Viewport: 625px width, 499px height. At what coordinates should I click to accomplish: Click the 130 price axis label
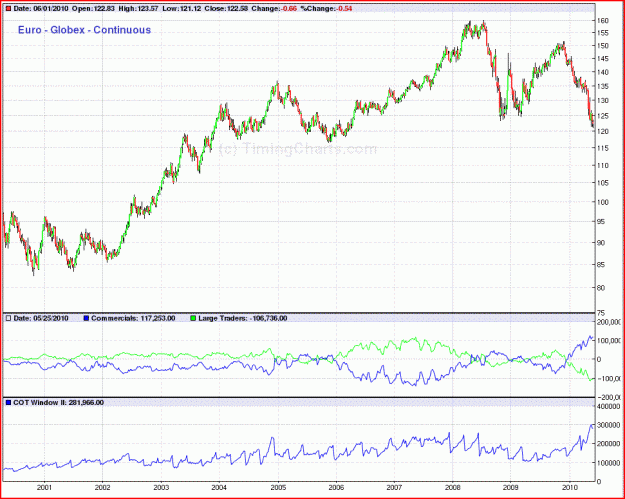click(x=603, y=100)
